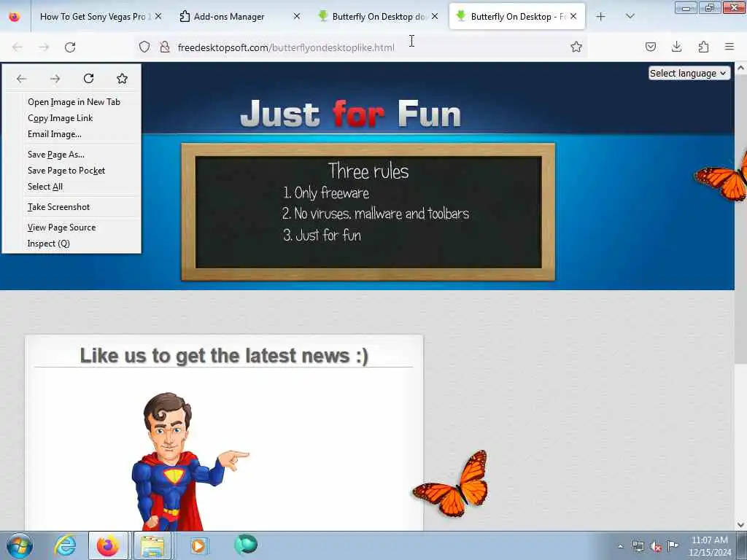747x560 pixels.
Task: Choose Take Screenshot
Action: pos(58,207)
